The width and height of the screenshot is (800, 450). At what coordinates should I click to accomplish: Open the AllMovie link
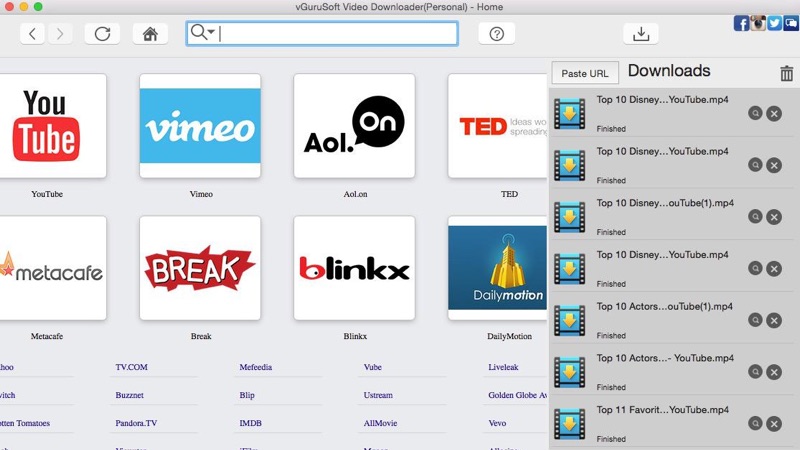(x=380, y=423)
